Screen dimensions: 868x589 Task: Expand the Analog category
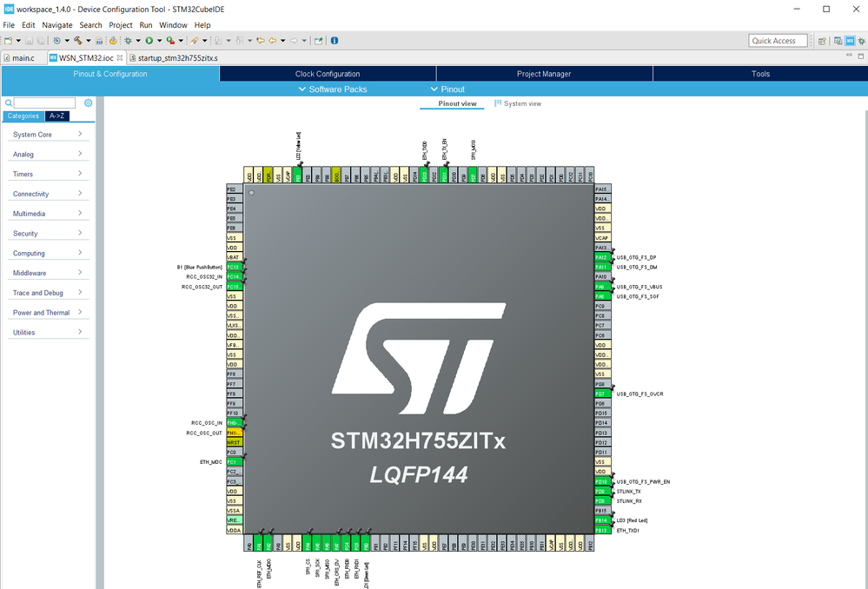point(48,155)
